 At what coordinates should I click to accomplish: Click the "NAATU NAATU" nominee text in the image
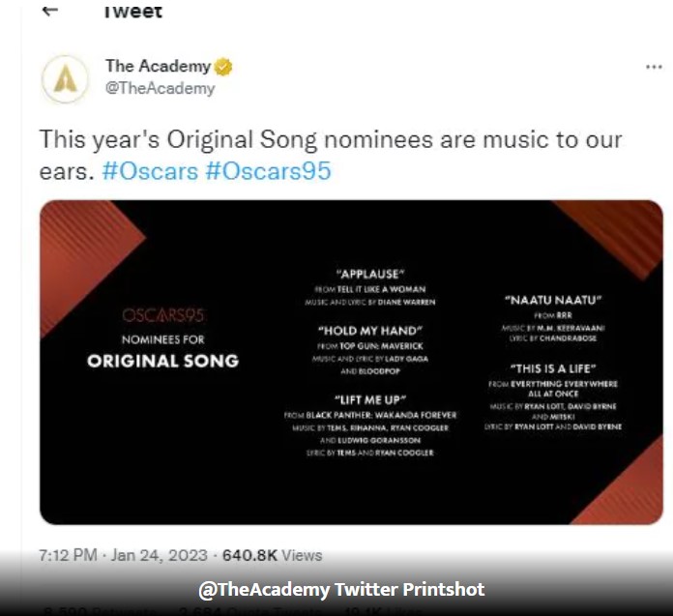click(553, 300)
